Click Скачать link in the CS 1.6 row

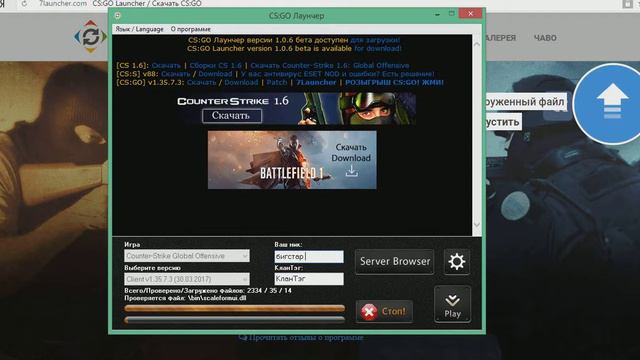coord(166,65)
